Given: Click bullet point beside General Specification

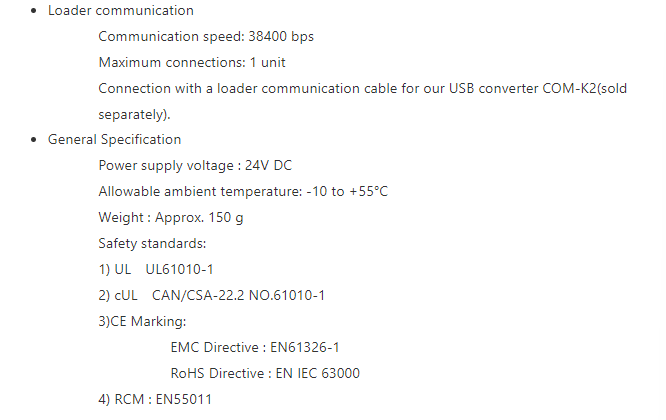Looking at the screenshot, I should click(x=34, y=140).
